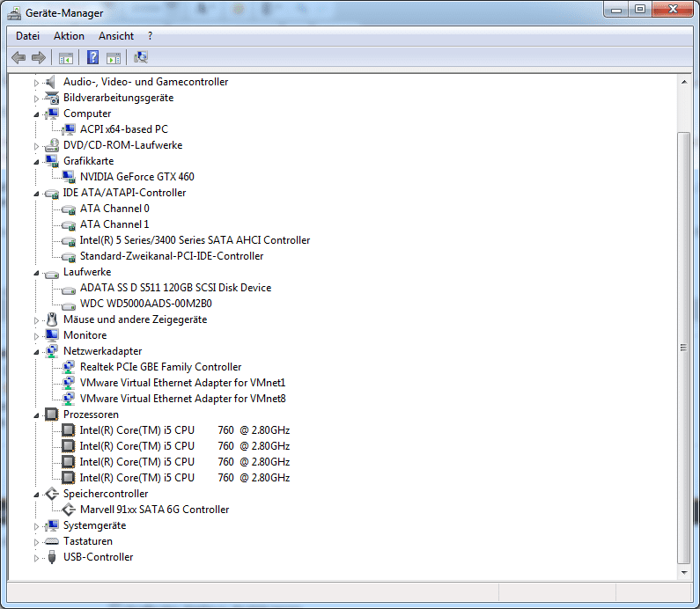Click the Geräte-Manager title bar icon

[x=14, y=13]
